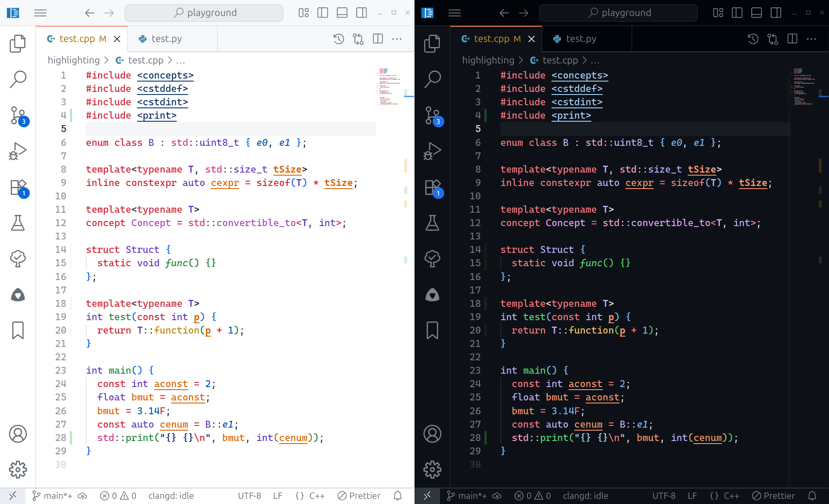Screen dimensions: 829x504
Task: Open Source Control view in light window
Action: (x=18, y=116)
